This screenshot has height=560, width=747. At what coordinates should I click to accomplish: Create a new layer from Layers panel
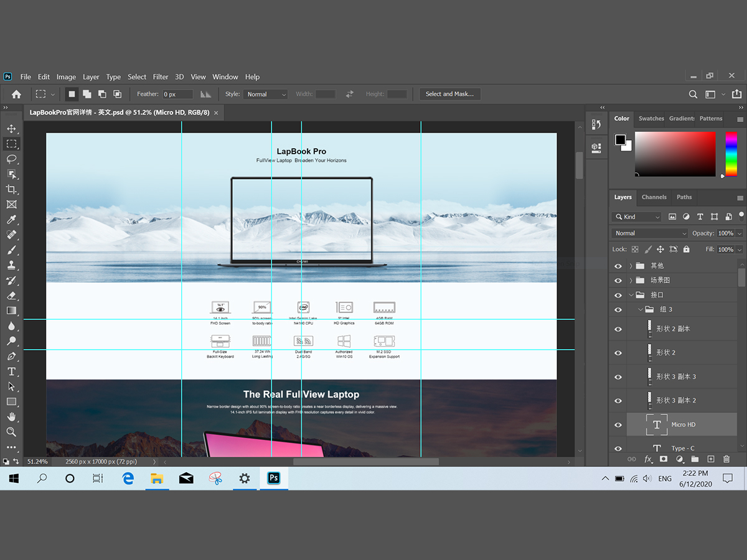pyautogui.click(x=710, y=459)
